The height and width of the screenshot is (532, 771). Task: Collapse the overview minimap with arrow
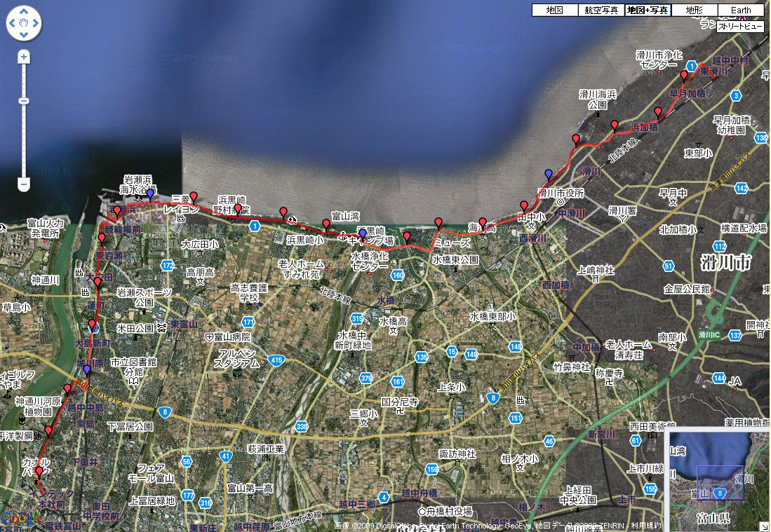[764, 526]
